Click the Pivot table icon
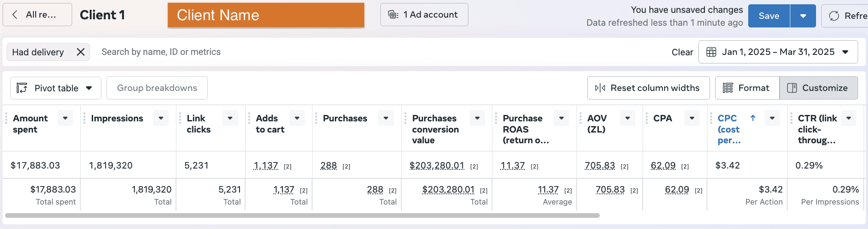 click(x=22, y=88)
